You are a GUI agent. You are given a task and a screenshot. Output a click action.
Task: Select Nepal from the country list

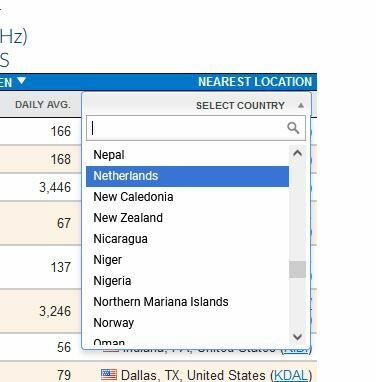187,155
